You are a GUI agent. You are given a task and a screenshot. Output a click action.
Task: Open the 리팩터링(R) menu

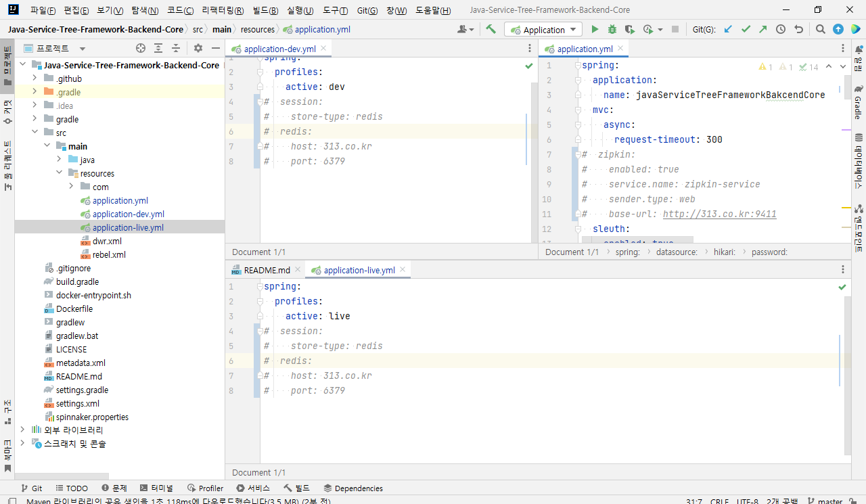[x=223, y=10]
